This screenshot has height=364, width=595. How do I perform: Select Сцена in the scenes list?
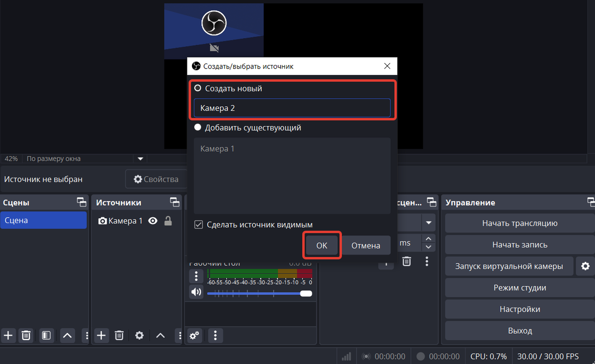click(44, 220)
